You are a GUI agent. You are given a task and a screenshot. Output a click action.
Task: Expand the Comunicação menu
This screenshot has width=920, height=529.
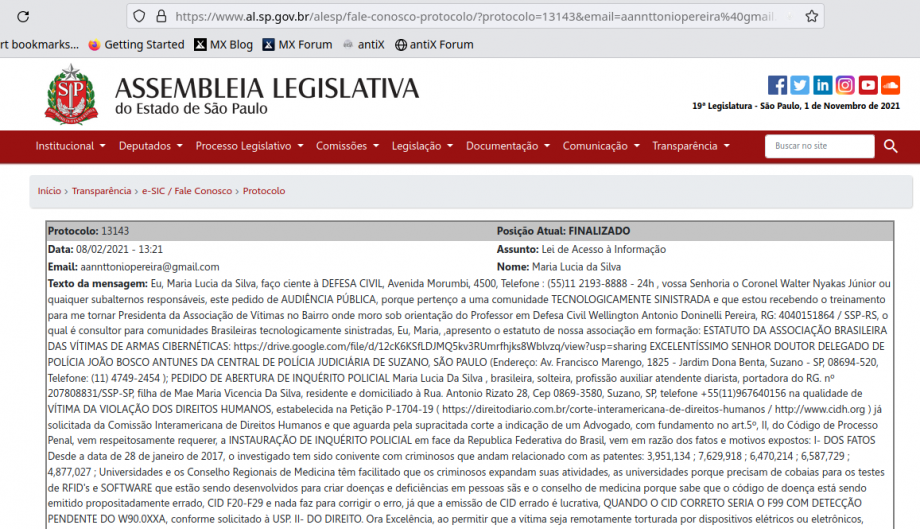point(601,146)
